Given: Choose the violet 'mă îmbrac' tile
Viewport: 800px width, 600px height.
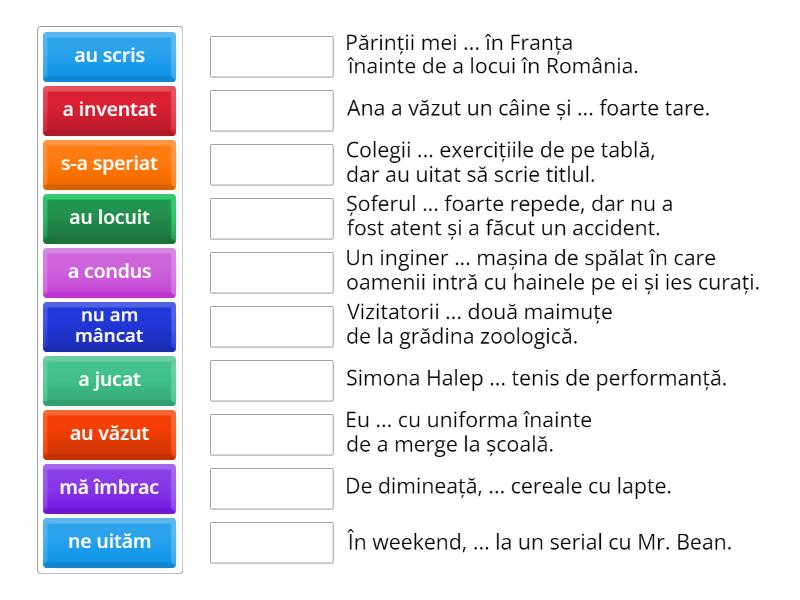Looking at the screenshot, I should (x=109, y=489).
